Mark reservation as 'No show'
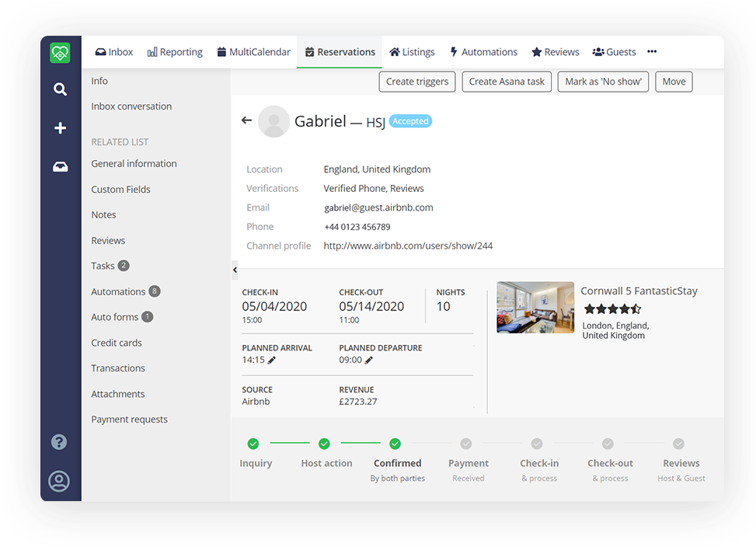Viewport: 756px width, 547px height. (x=603, y=82)
